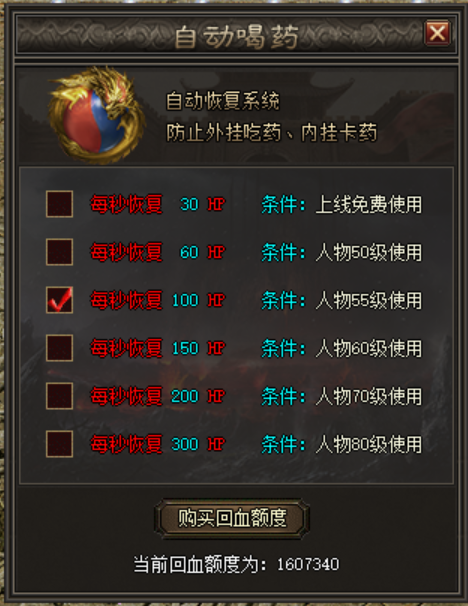Select the 每秒恢复 100 HP label
The width and height of the screenshot is (468, 606).
(x=158, y=300)
